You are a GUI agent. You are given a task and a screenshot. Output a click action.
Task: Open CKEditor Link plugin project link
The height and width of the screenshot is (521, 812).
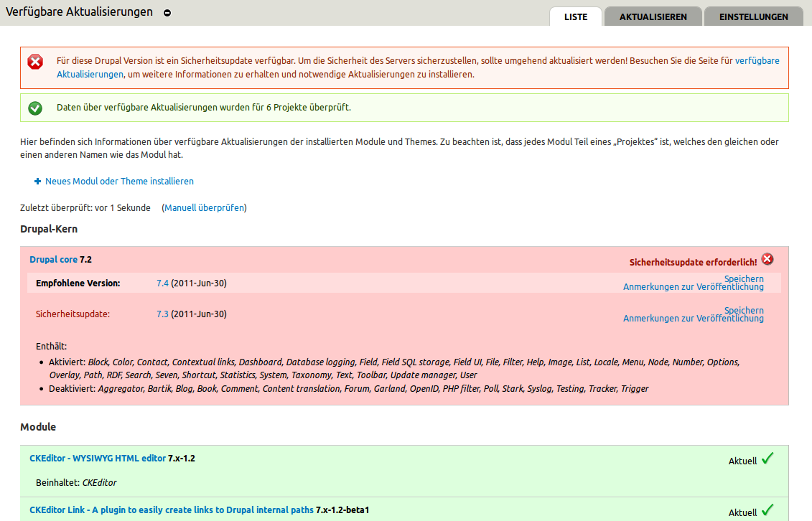click(171, 510)
